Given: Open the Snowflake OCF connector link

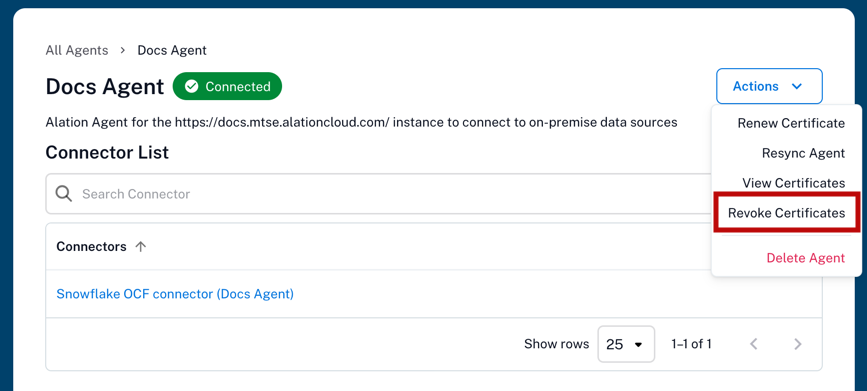Looking at the screenshot, I should tap(175, 294).
